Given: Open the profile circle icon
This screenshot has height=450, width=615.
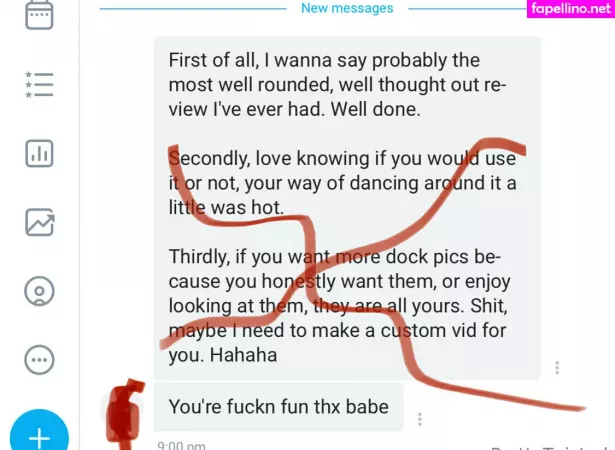Looking at the screenshot, I should click(39, 291).
